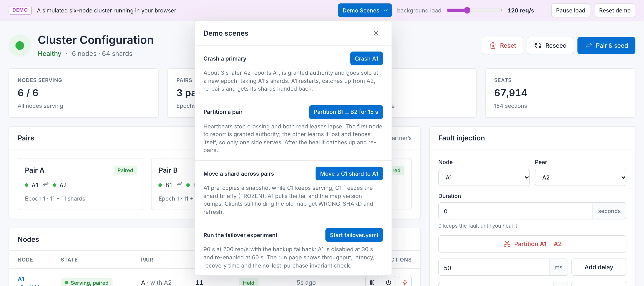Screen dimensions: 644x286
Task: Click the Add delay button
Action: (x=598, y=267)
